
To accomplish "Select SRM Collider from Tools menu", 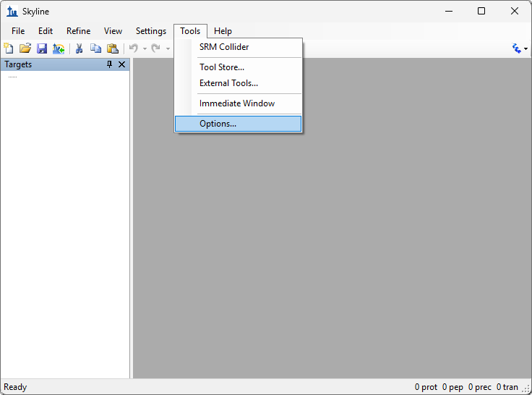I will point(224,47).
